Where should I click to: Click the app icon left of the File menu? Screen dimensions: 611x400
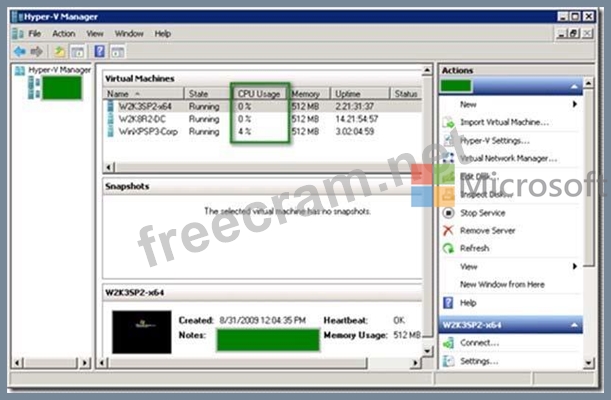[18, 34]
